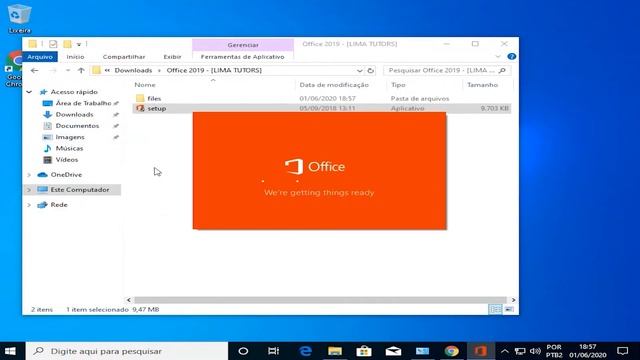Expand the Este Computador node
Screen dimensions: 640x360
pyautogui.click(x=29, y=190)
